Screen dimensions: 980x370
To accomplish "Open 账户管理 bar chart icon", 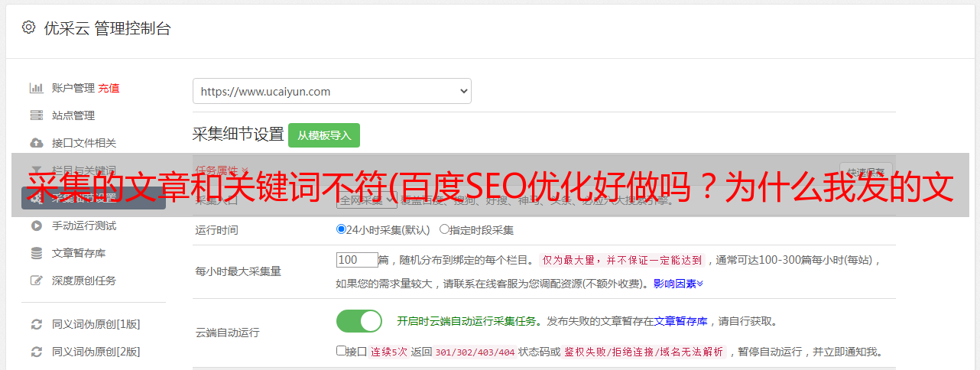I will coord(36,88).
